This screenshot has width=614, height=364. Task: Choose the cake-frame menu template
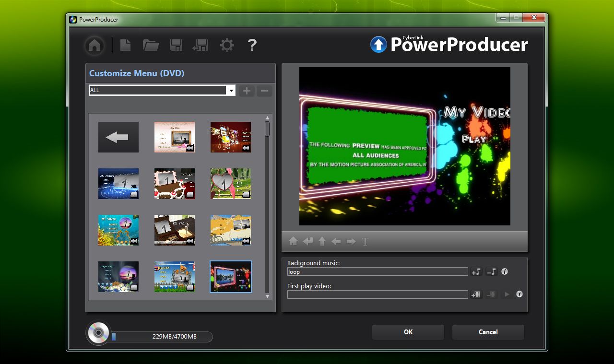[x=175, y=184]
